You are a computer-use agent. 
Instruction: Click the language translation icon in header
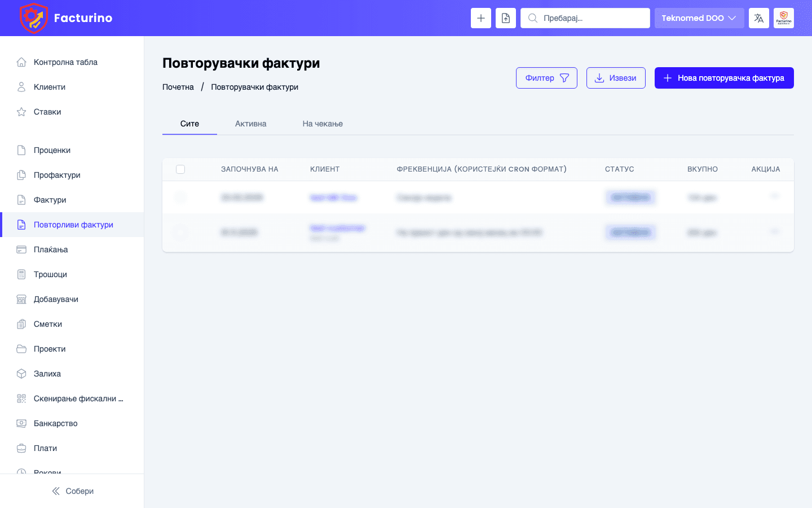click(758, 17)
